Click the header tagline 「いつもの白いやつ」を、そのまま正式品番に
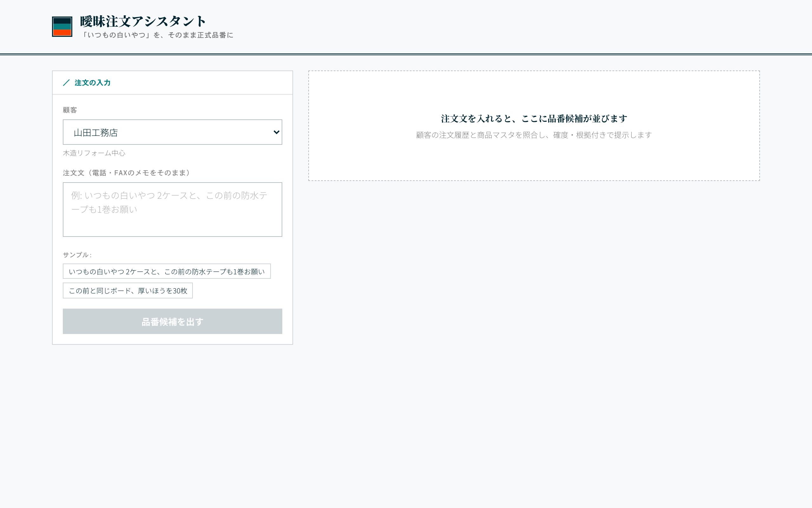812x508 pixels. (x=157, y=35)
